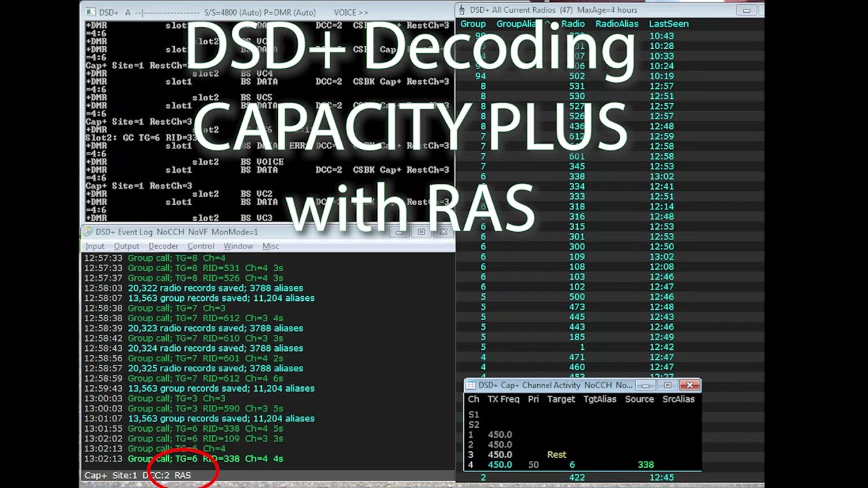Click the TgtAlias column header
The image size is (868, 488).
coord(599,399)
